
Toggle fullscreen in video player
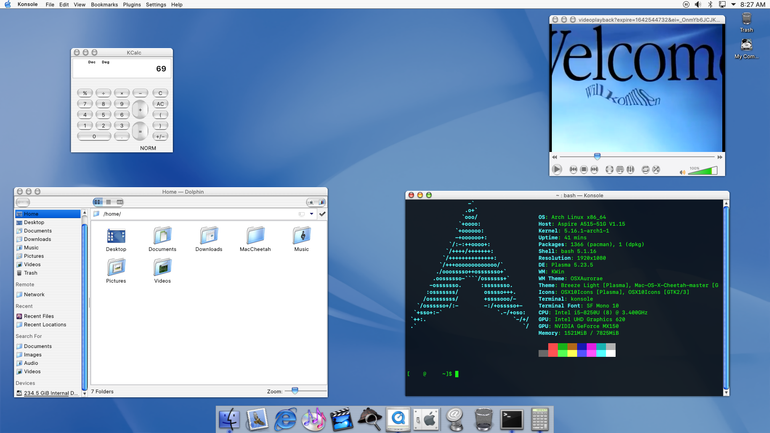click(x=609, y=169)
